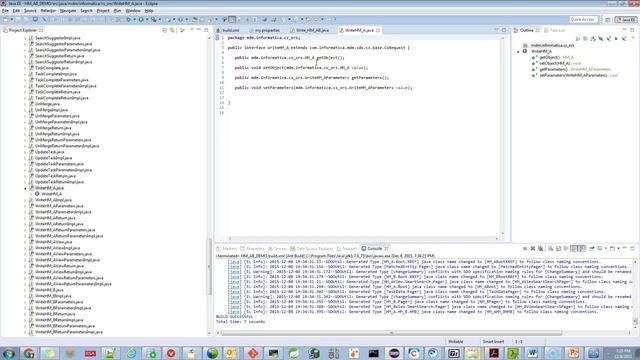Image resolution: width=640 pixels, height=360 pixels.
Task: Click Windows Start button on taskbar
Action: [x=9, y=353]
